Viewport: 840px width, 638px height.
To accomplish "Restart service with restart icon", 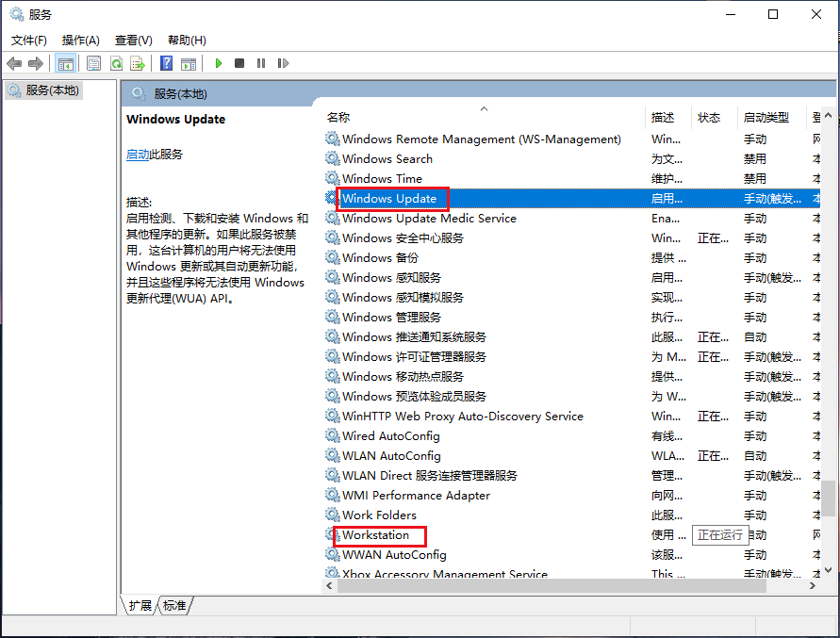I will pos(283,63).
